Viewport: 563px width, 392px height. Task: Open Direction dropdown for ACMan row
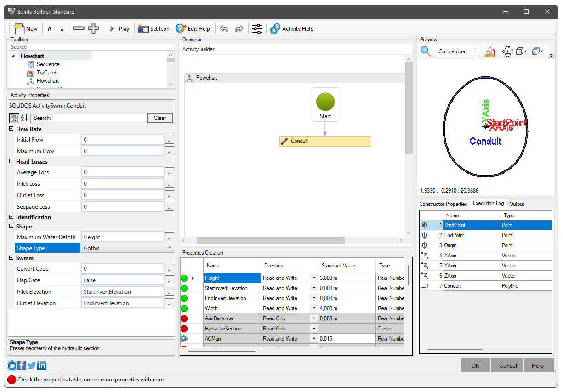click(314, 339)
